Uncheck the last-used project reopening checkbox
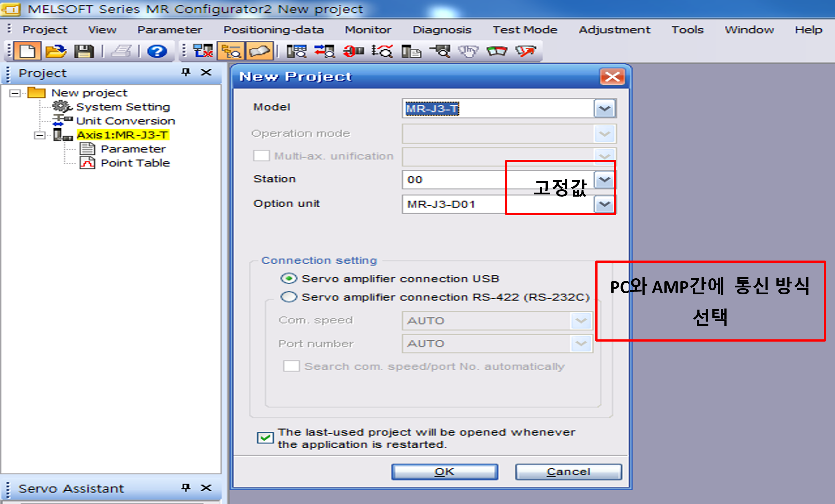The image size is (835, 504). pos(265,438)
